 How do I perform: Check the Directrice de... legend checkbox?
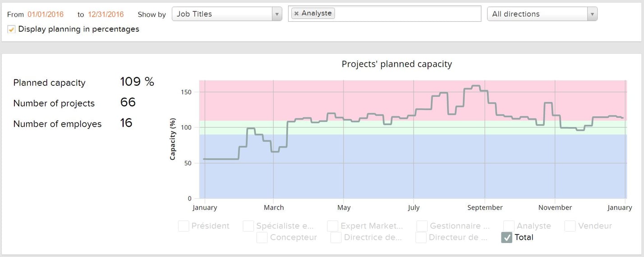coord(336,238)
